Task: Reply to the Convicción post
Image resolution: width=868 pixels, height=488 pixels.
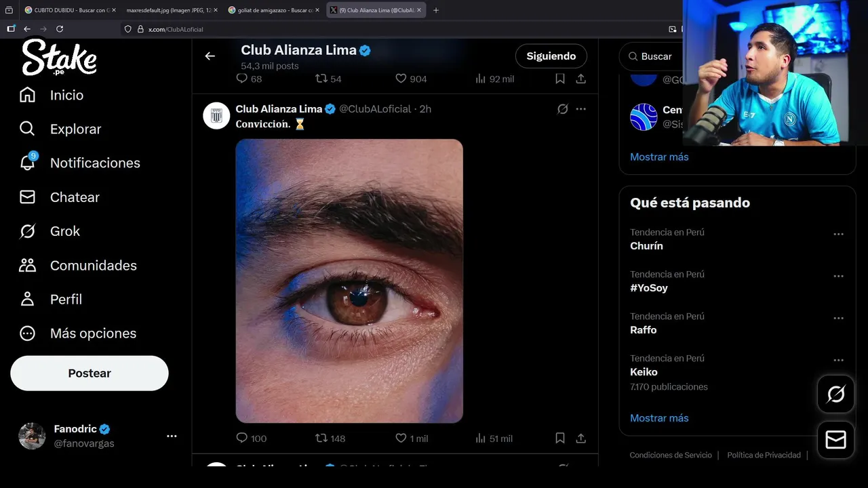Action: click(x=242, y=439)
